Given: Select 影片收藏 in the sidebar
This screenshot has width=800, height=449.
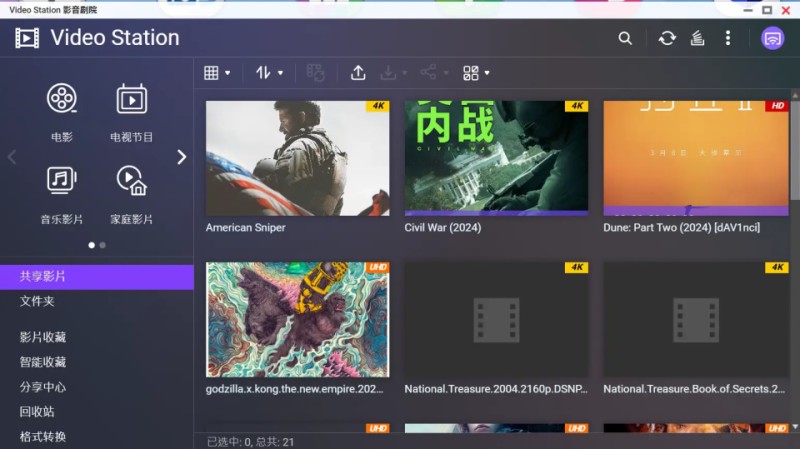Looking at the screenshot, I should pos(43,337).
